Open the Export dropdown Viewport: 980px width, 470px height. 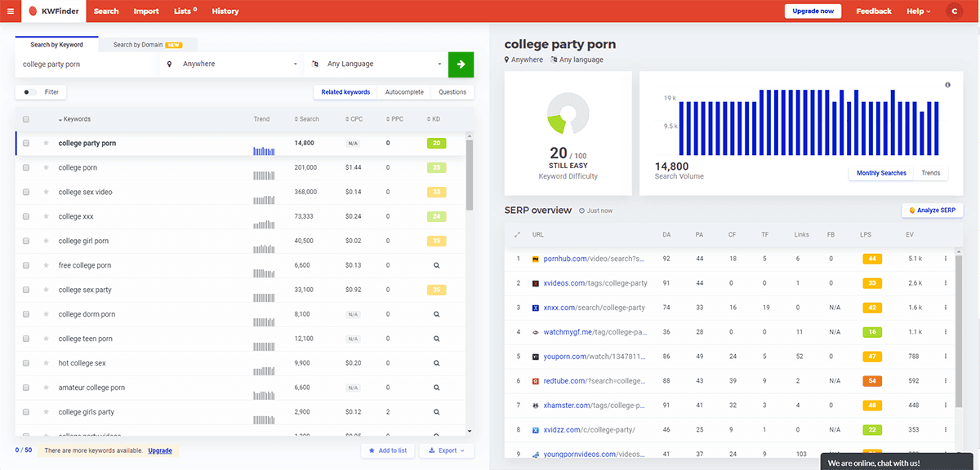click(x=446, y=450)
